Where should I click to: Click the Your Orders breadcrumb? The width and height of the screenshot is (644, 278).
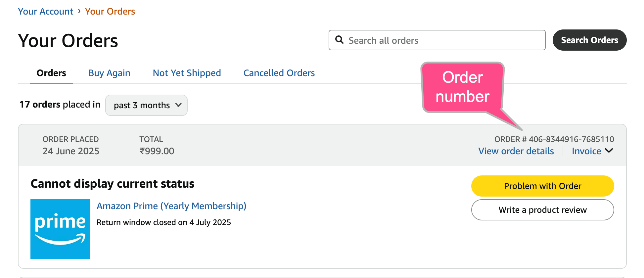click(110, 11)
